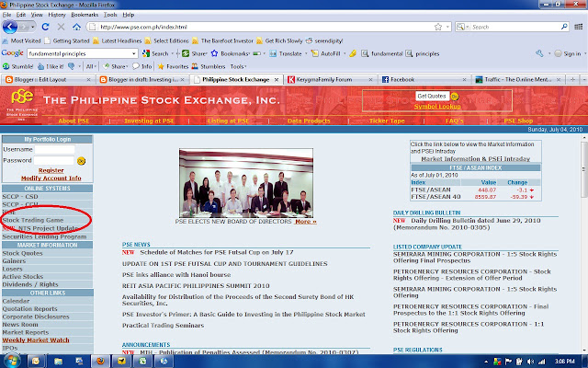Switch to KerygmaFamily Forum tab
588x368 pixels.
tap(329, 80)
